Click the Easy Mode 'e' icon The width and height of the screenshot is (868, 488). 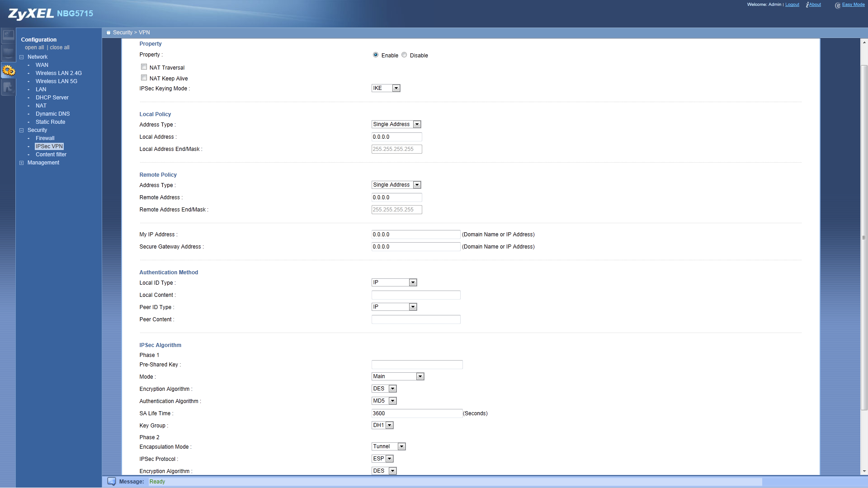point(837,5)
